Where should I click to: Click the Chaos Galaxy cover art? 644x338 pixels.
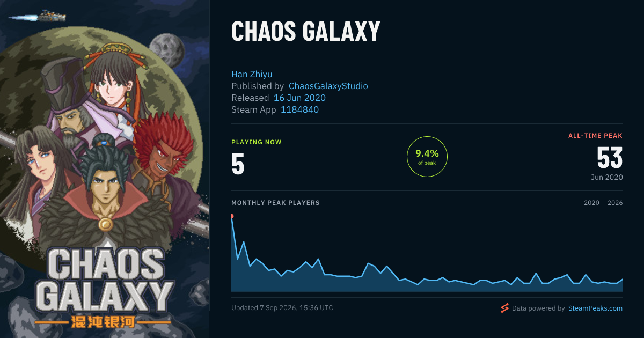105,169
